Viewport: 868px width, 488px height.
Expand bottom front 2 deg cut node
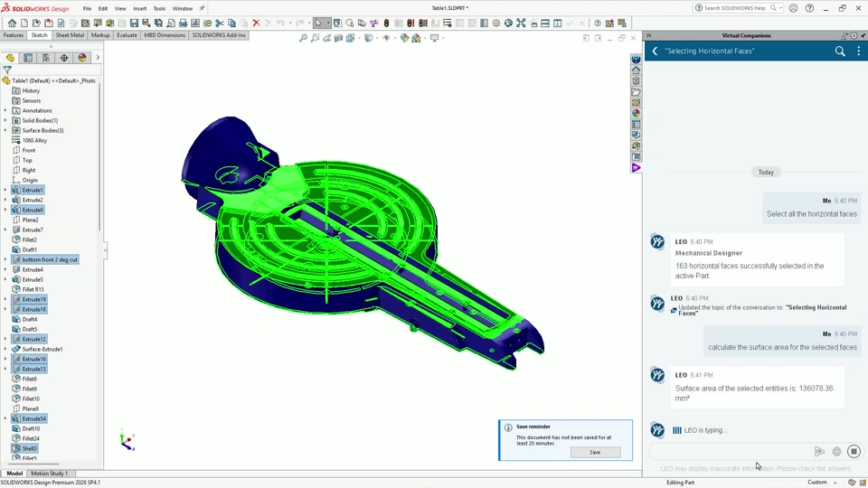(x=5, y=259)
